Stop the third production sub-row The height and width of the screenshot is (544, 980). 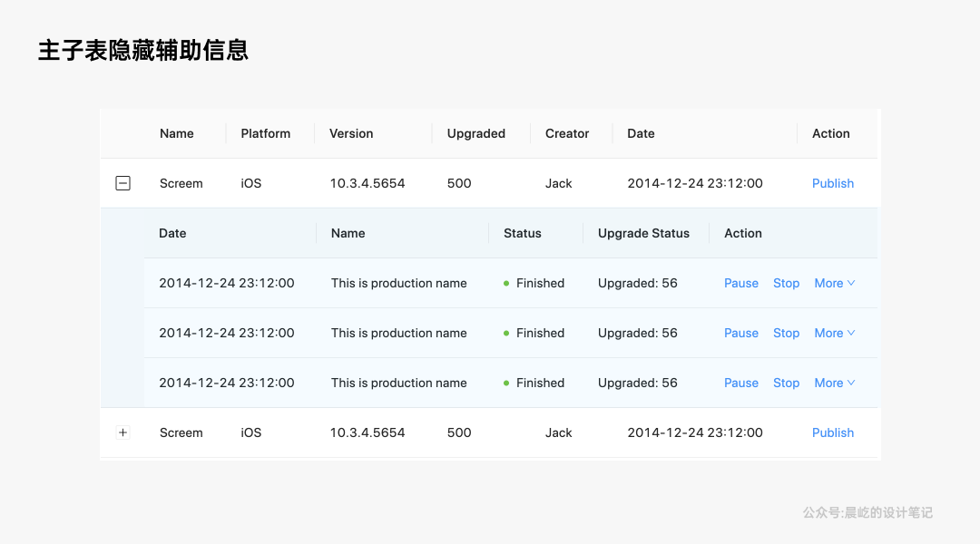(786, 383)
